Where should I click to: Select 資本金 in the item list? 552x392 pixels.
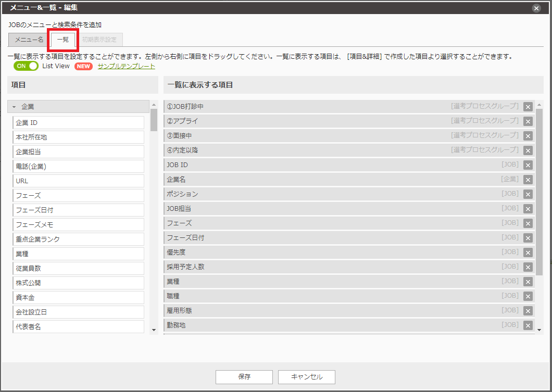pos(79,298)
